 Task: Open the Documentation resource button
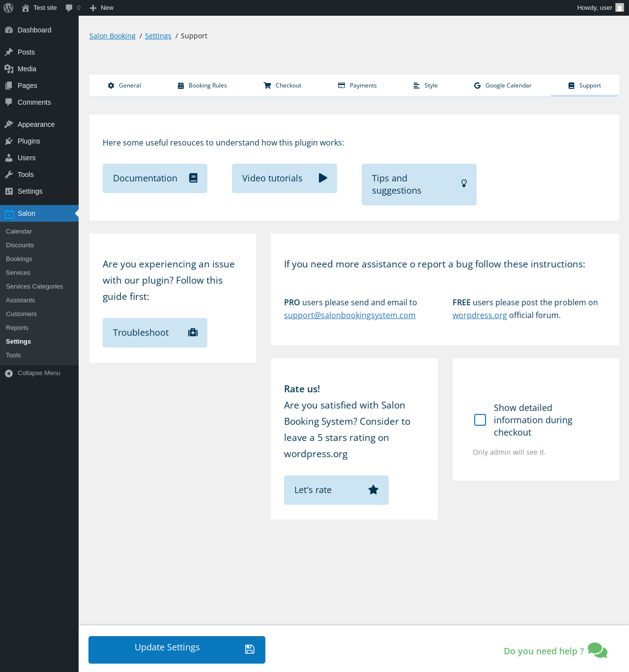click(x=155, y=178)
